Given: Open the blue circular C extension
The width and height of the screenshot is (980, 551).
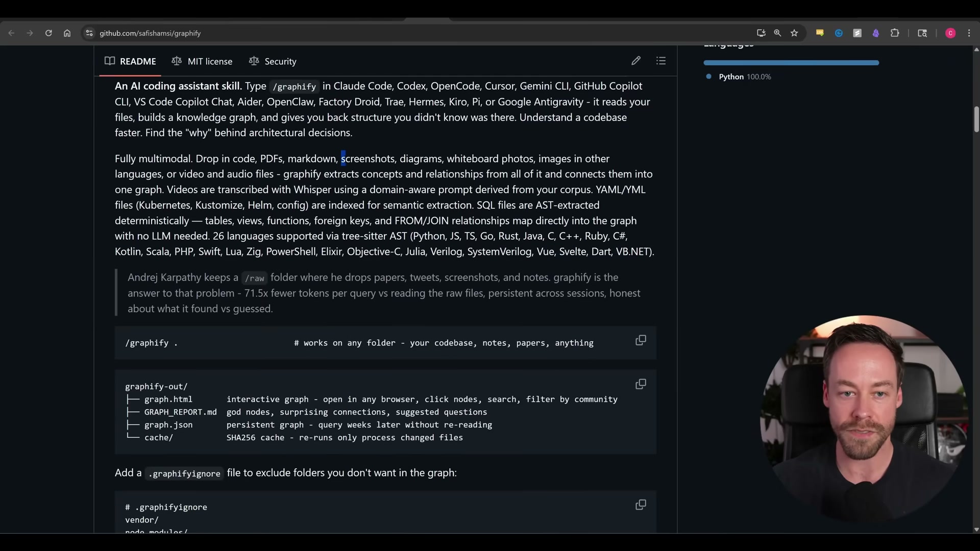Looking at the screenshot, I should tap(839, 33).
